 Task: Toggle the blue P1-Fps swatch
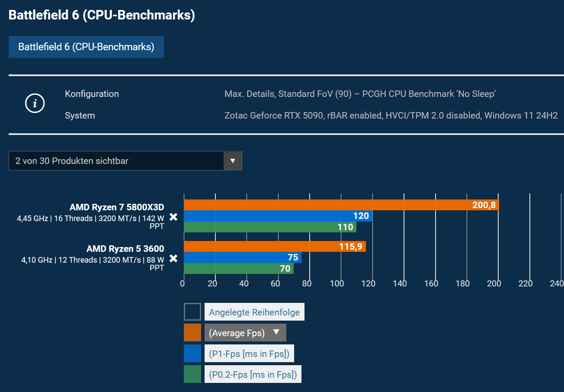tap(192, 353)
